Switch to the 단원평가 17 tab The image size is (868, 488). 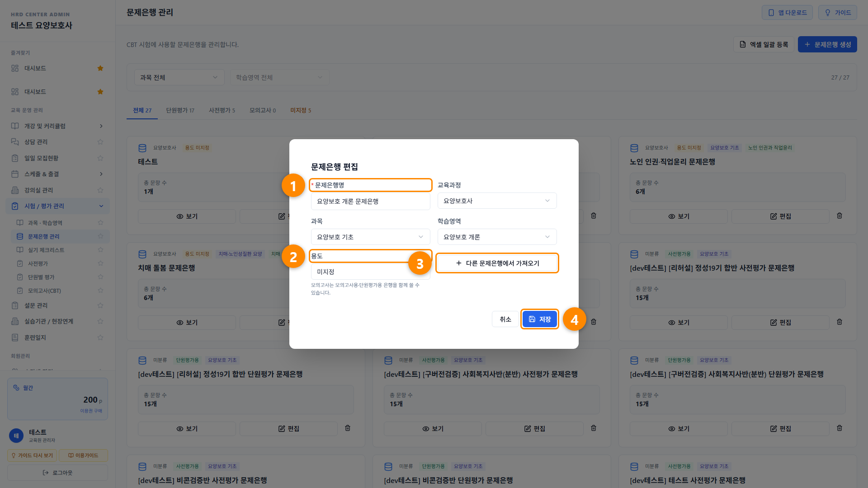tap(180, 110)
